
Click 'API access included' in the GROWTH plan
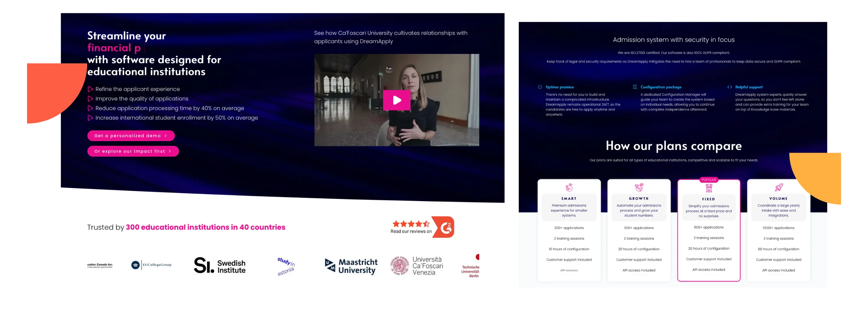(639, 270)
